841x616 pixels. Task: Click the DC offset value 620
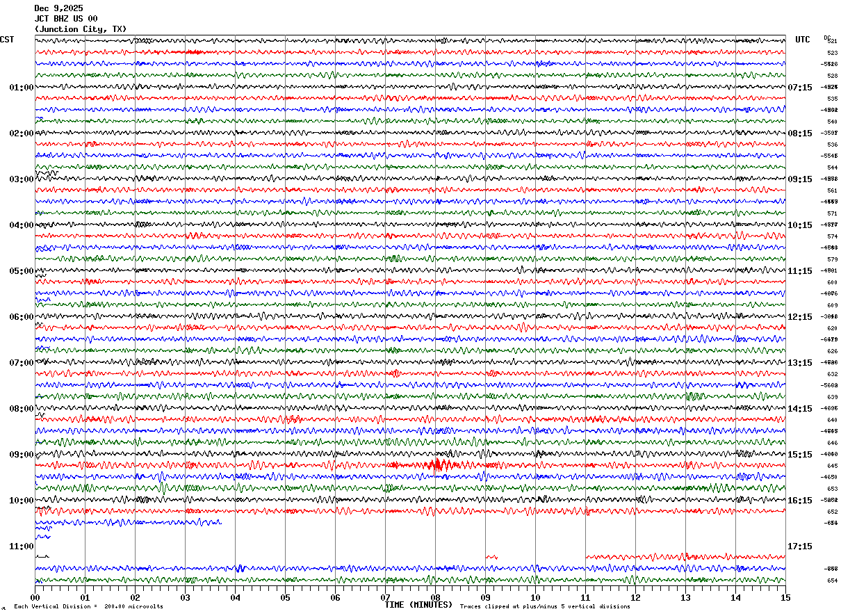coord(832,328)
